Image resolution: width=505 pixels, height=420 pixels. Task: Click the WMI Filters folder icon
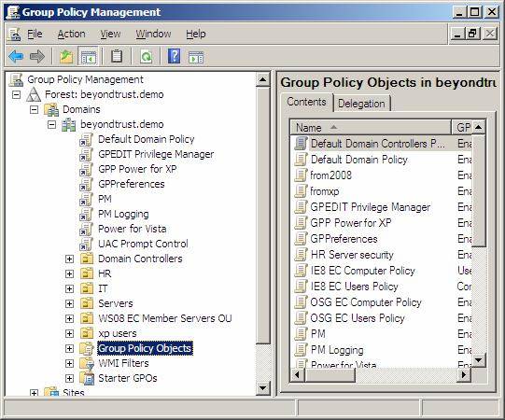pos(87,363)
